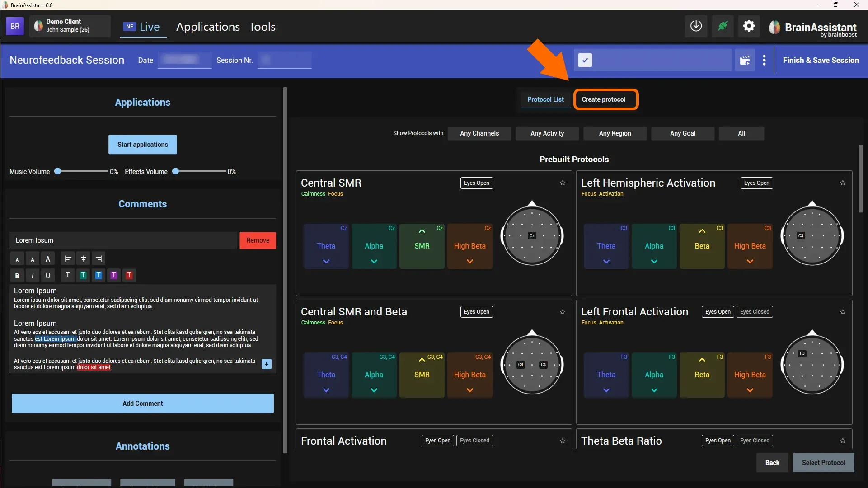868x488 pixels.
Task: Open the Applications menu
Action: (208, 27)
